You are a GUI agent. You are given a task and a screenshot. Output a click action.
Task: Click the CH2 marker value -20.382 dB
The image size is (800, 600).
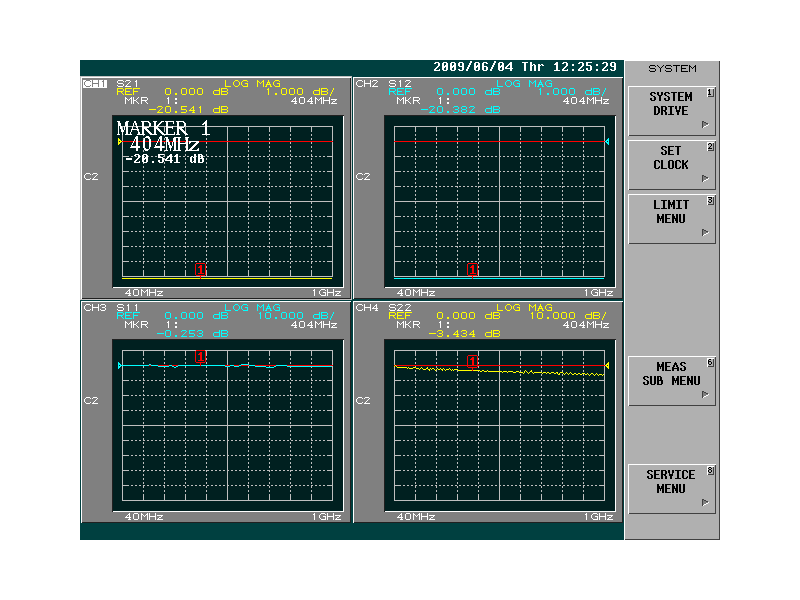[460, 110]
